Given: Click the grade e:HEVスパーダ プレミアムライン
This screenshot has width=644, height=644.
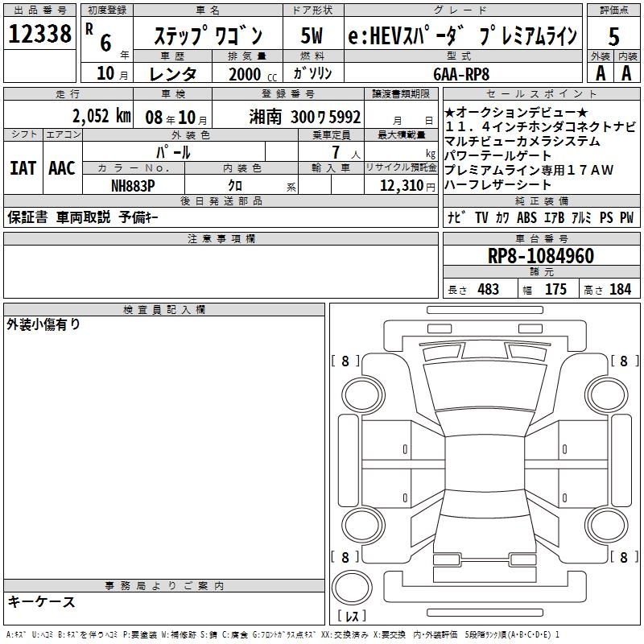Looking at the screenshot, I should [462, 35].
